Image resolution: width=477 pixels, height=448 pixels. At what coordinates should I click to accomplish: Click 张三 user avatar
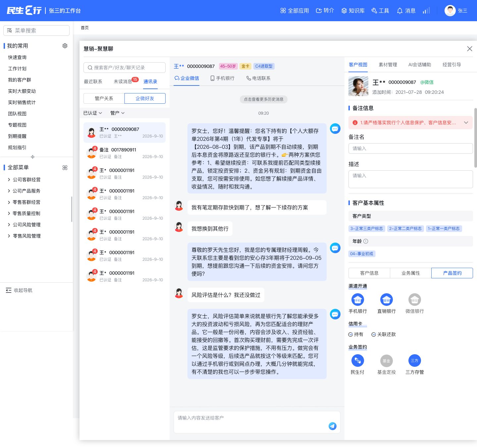click(450, 11)
